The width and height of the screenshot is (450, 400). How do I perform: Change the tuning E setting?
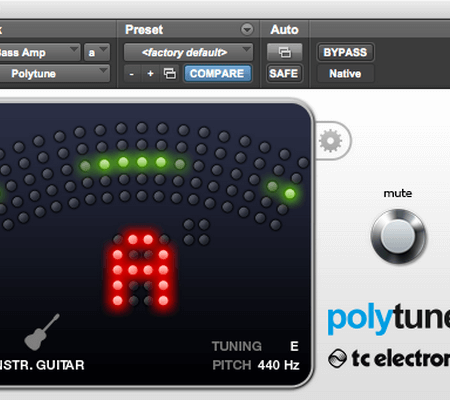pos(294,346)
